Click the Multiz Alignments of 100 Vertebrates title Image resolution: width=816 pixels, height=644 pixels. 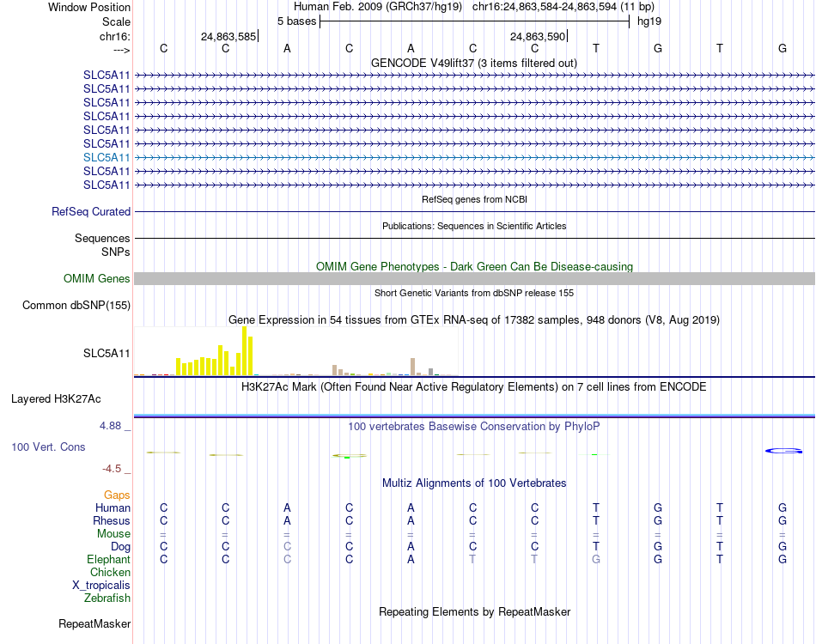point(474,483)
